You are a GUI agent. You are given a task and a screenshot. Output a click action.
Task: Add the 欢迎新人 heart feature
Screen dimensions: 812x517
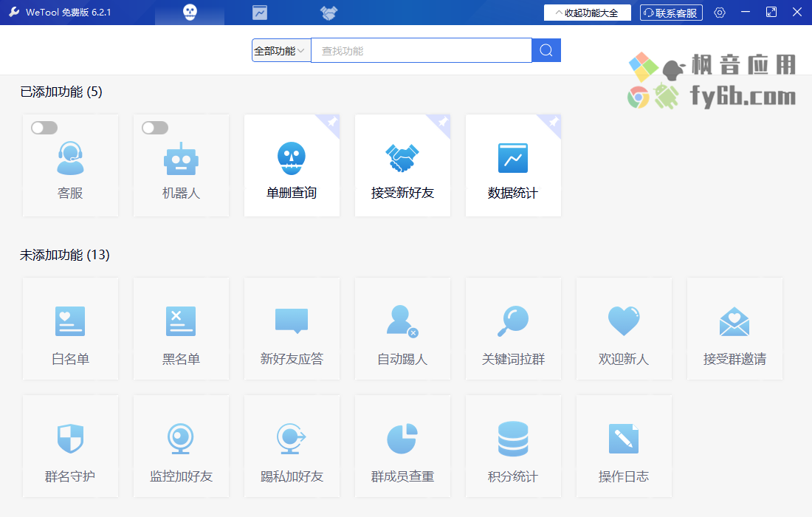click(624, 329)
